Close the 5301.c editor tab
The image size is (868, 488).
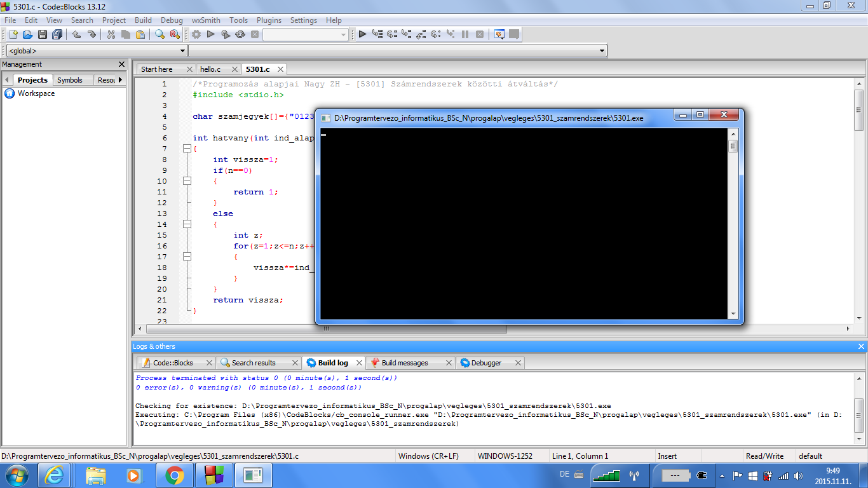[280, 69]
